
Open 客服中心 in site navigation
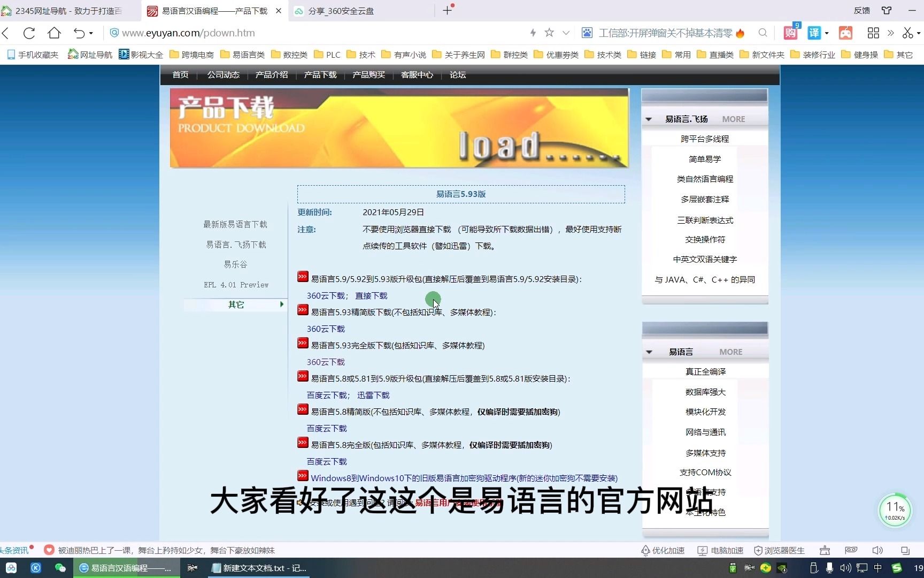click(417, 74)
